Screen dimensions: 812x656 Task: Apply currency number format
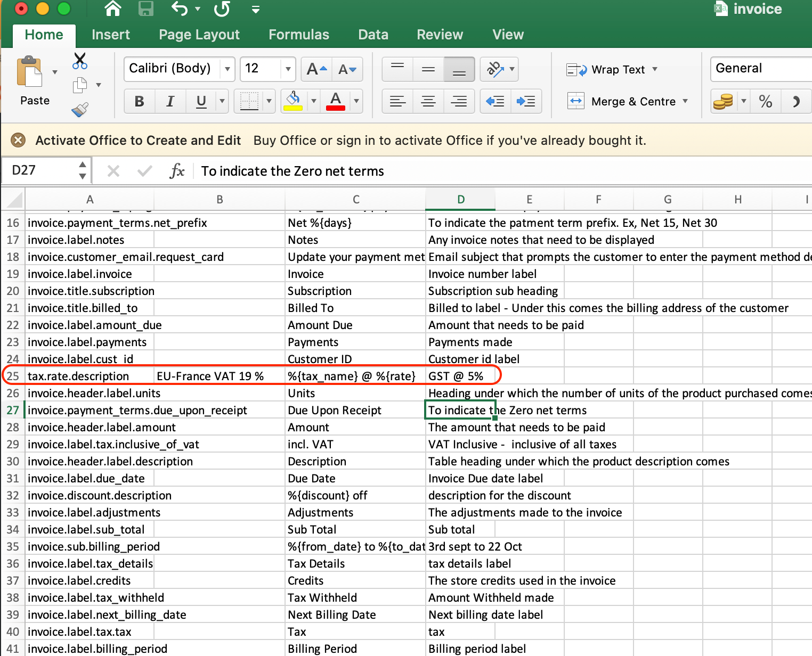(x=723, y=101)
